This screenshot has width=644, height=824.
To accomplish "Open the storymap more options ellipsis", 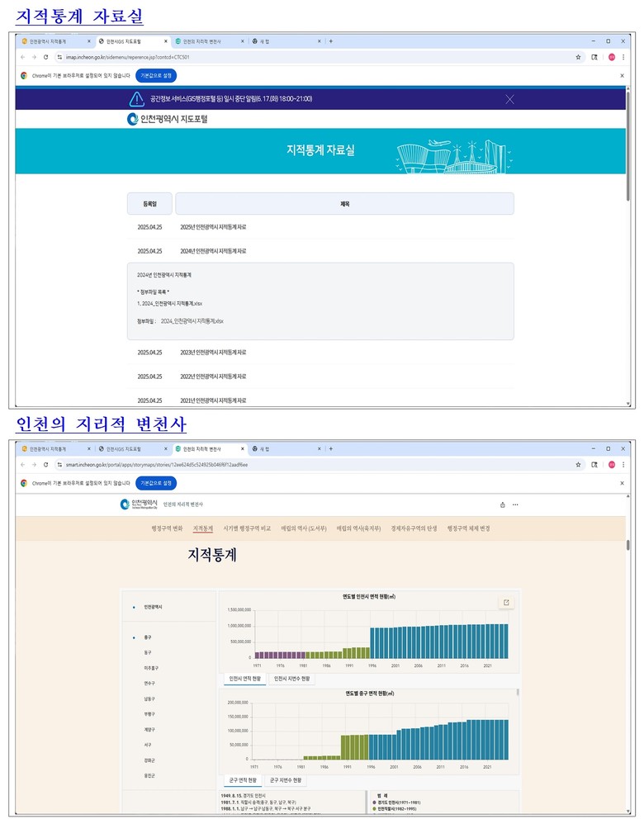I will pos(515,504).
